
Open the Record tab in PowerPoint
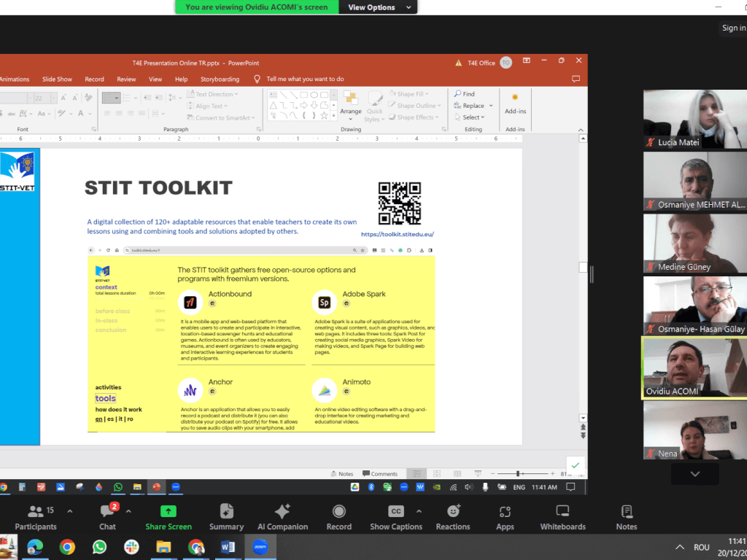pos(94,79)
